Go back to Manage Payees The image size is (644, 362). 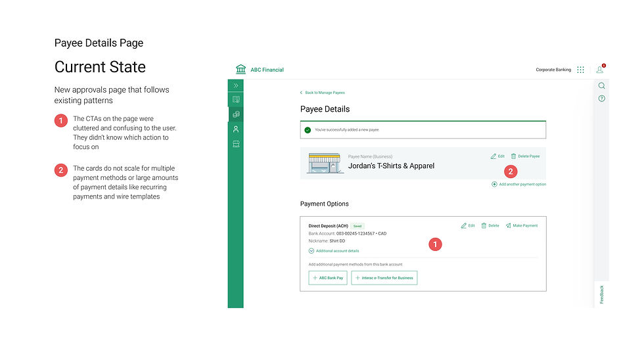pos(323,93)
